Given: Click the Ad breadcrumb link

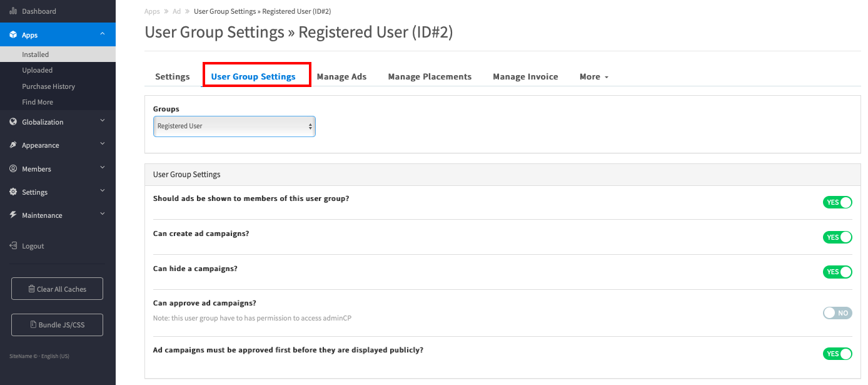Looking at the screenshot, I should 177,11.
